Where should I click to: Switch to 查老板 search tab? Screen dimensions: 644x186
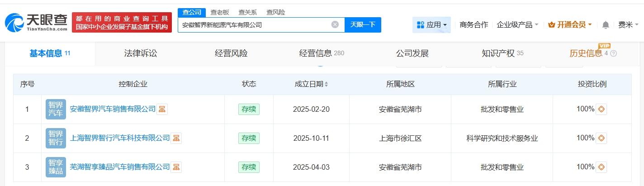click(219, 12)
